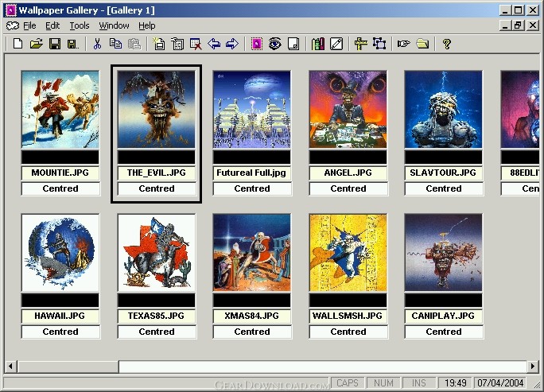Click the add new item icon with sparkle
This screenshot has width=544, height=392.
(x=159, y=44)
